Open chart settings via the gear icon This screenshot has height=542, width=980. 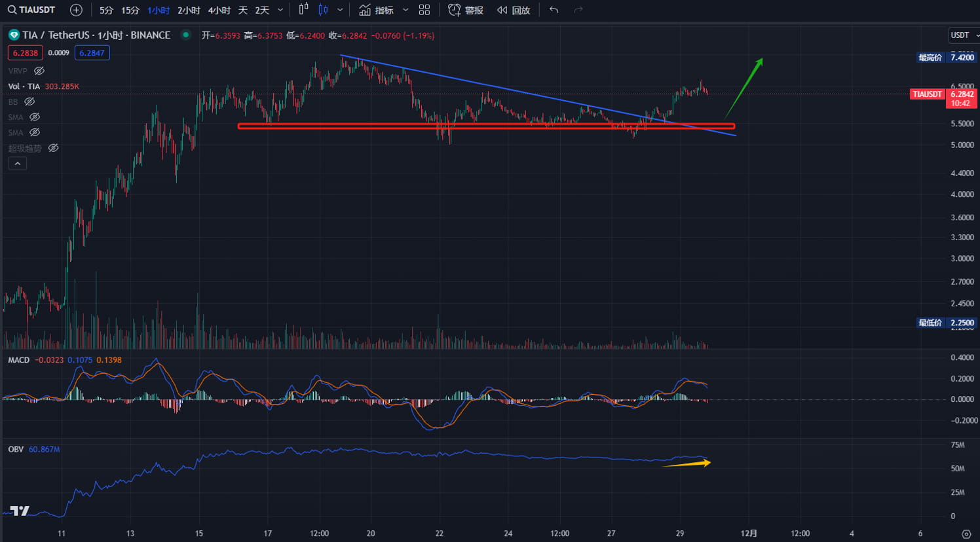point(966,534)
